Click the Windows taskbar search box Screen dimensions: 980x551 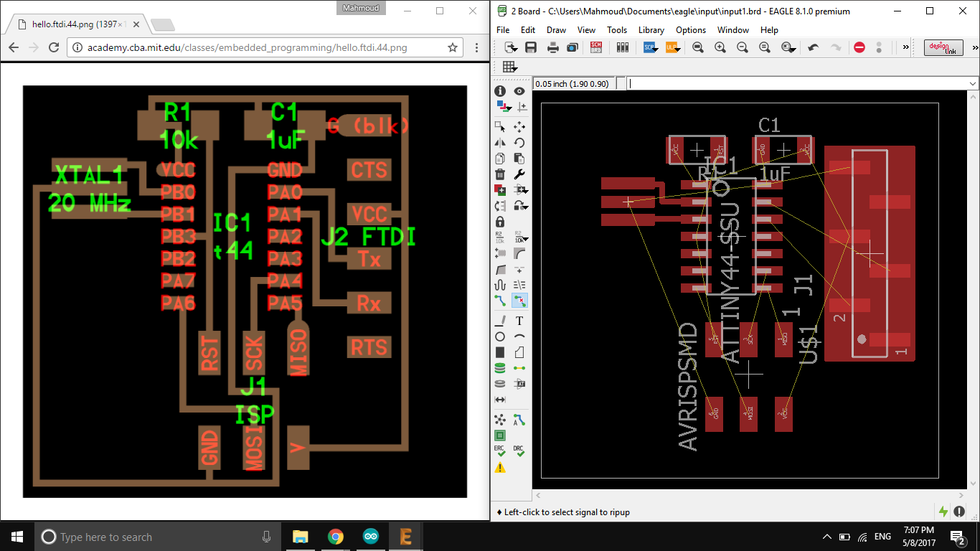click(x=157, y=537)
